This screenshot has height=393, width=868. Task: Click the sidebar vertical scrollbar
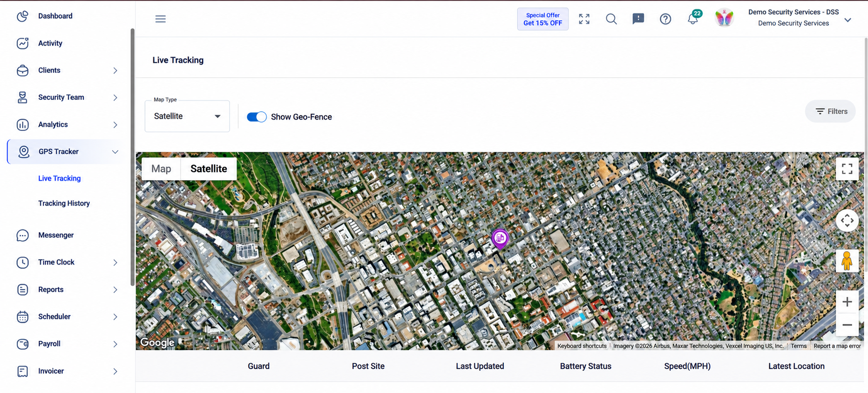coord(132,157)
